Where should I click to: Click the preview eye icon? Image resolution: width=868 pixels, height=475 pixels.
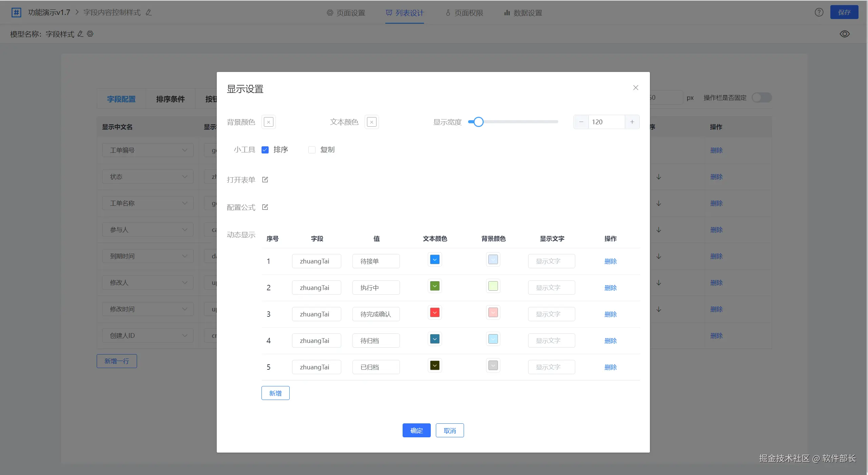(844, 34)
